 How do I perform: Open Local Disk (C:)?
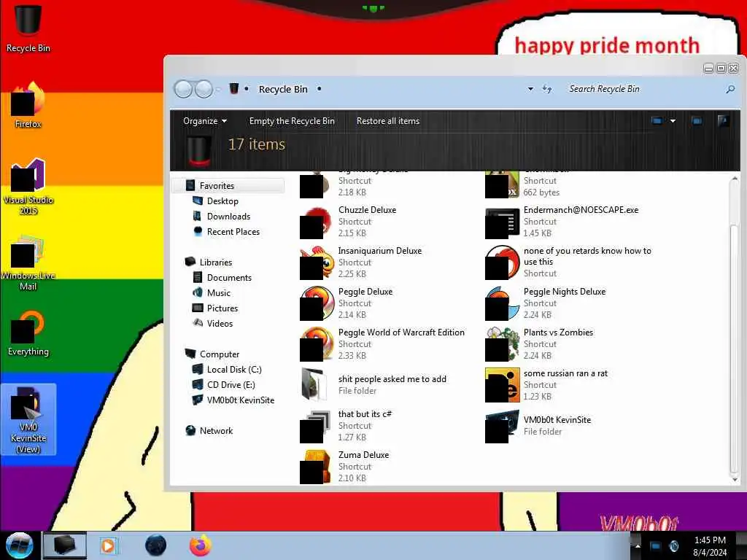pos(234,369)
